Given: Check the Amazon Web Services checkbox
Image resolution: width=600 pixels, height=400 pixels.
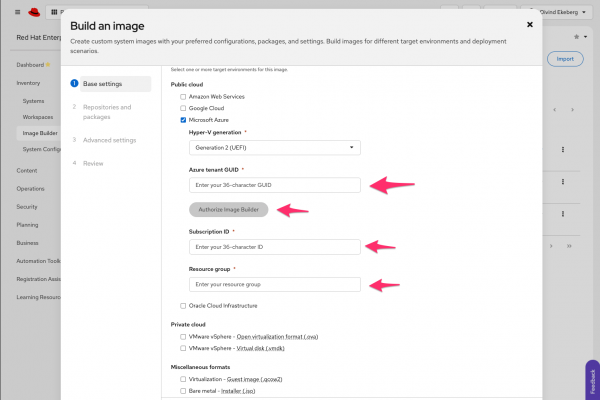Looking at the screenshot, I should pos(183,97).
